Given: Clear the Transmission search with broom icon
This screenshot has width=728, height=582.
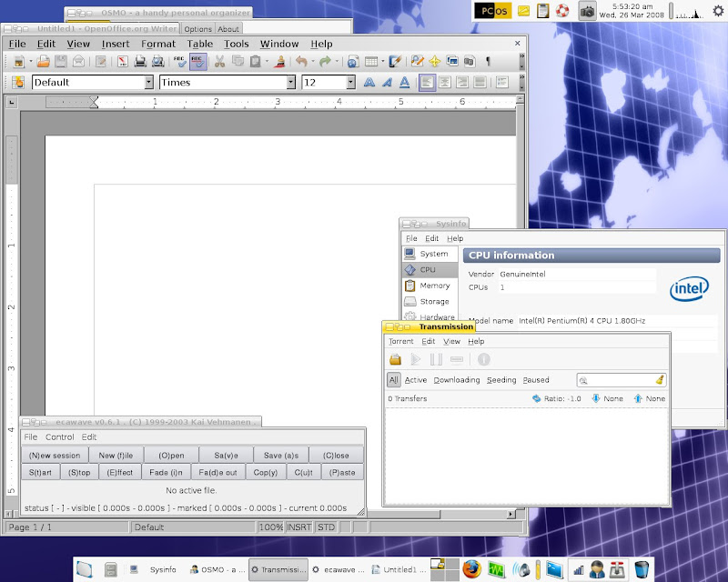Looking at the screenshot, I should click(659, 380).
